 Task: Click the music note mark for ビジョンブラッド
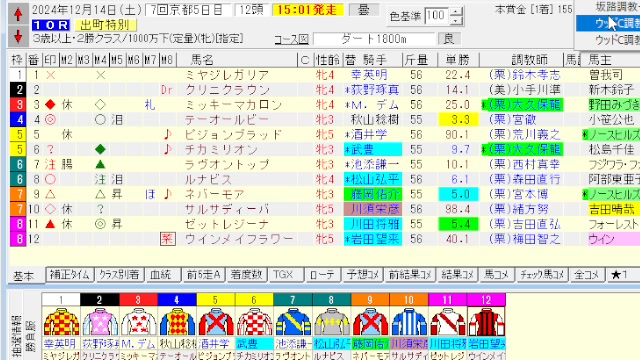tap(167, 135)
